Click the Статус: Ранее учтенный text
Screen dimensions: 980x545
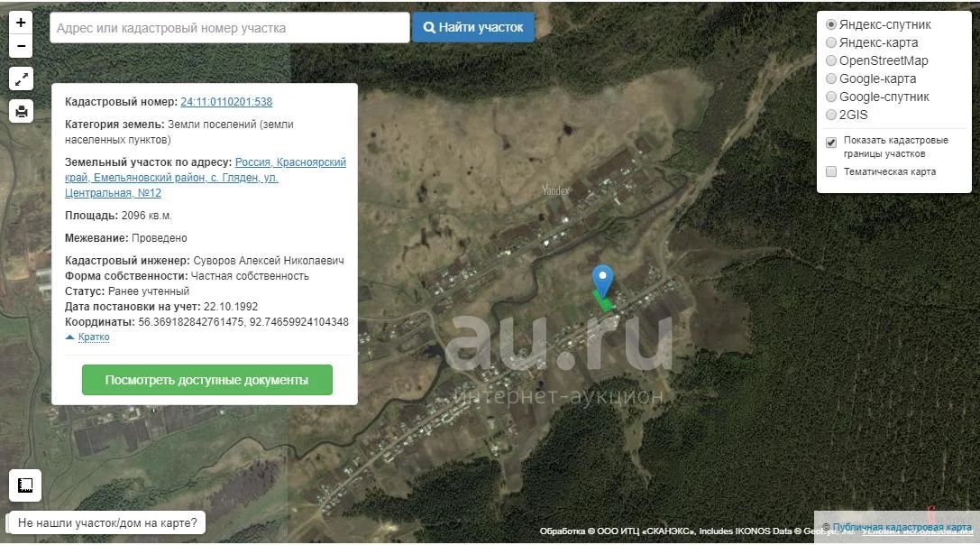click(x=127, y=291)
